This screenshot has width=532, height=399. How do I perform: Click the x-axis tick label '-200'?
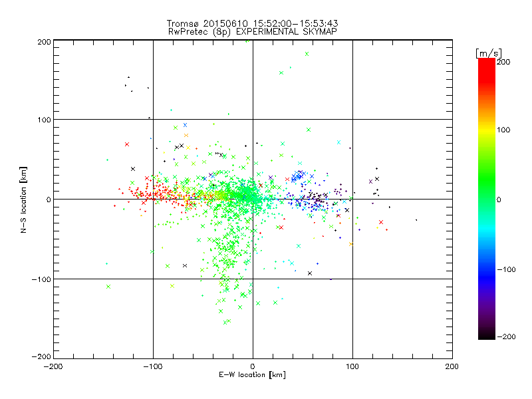tap(53, 366)
